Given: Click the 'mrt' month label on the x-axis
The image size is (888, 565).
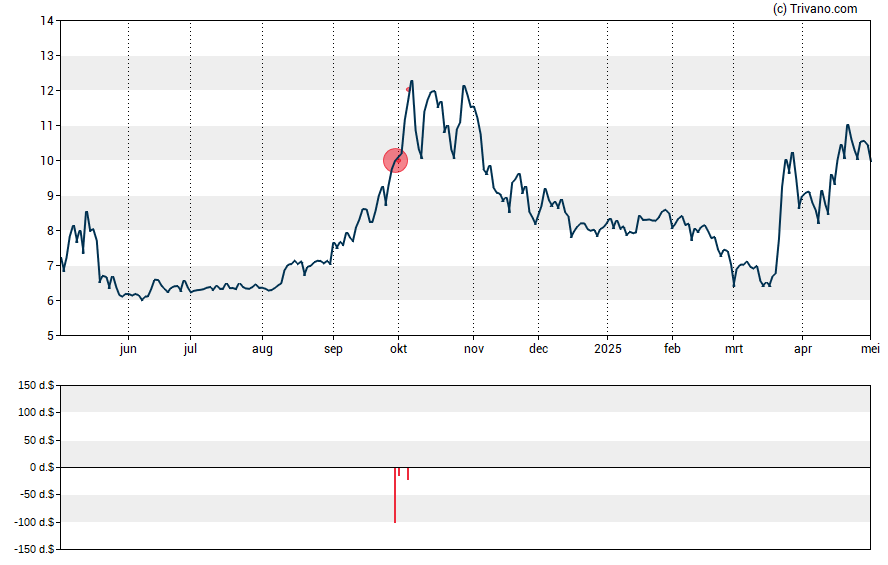Looking at the screenshot, I should pyautogui.click(x=734, y=349).
